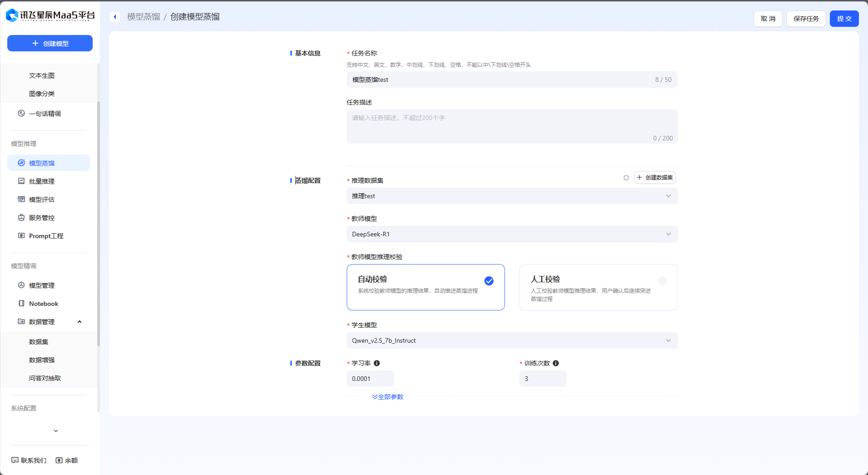
Task: Submit with 提交 button
Action: pyautogui.click(x=844, y=18)
